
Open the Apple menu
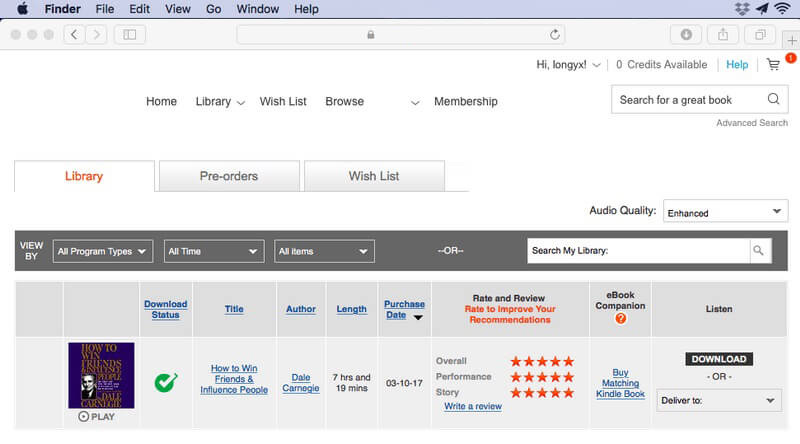click(x=22, y=9)
